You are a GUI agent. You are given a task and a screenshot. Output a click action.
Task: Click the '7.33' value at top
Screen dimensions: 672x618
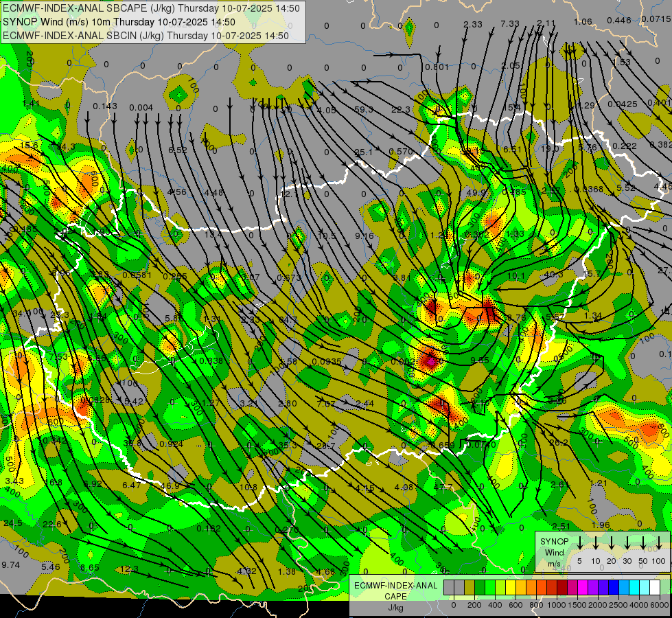tap(510, 24)
